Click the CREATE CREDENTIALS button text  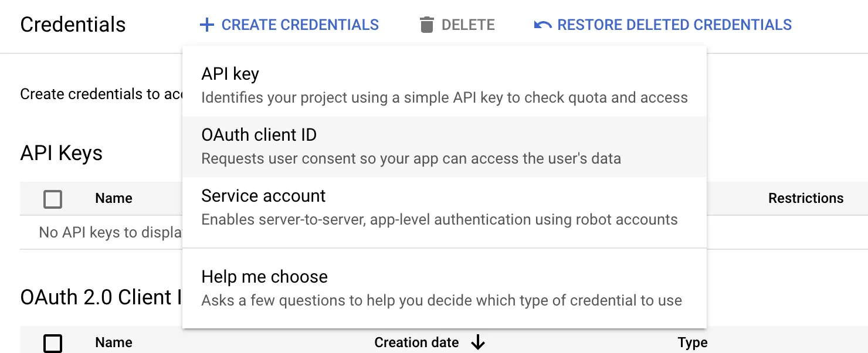tap(300, 25)
